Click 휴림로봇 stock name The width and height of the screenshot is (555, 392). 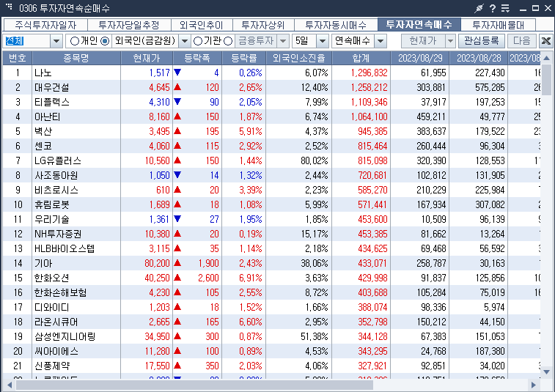(52, 204)
